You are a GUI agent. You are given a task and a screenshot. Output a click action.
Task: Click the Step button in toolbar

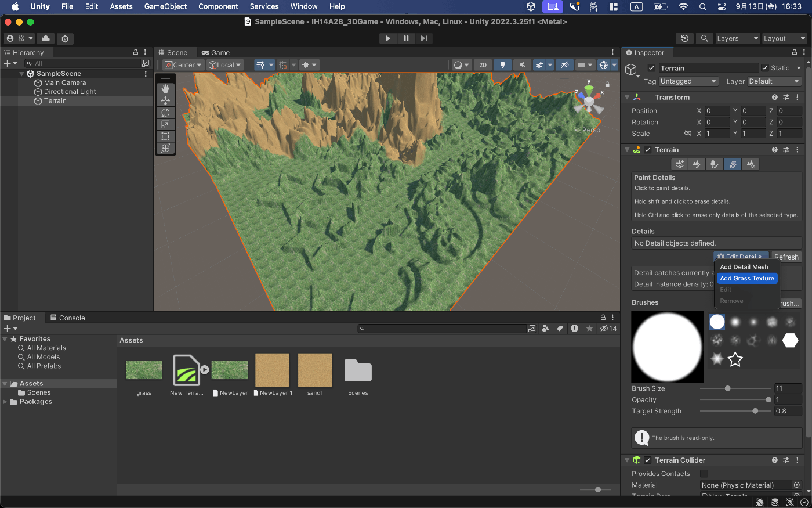click(x=424, y=38)
